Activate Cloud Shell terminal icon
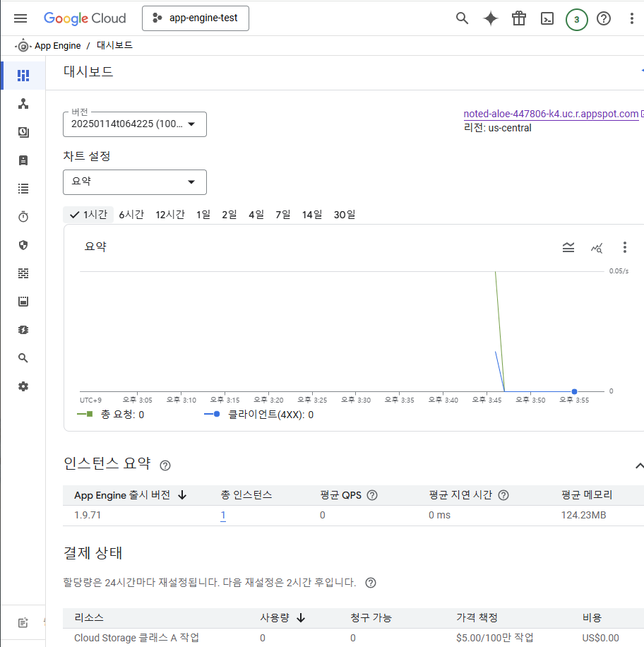The width and height of the screenshot is (644, 647). (547, 18)
